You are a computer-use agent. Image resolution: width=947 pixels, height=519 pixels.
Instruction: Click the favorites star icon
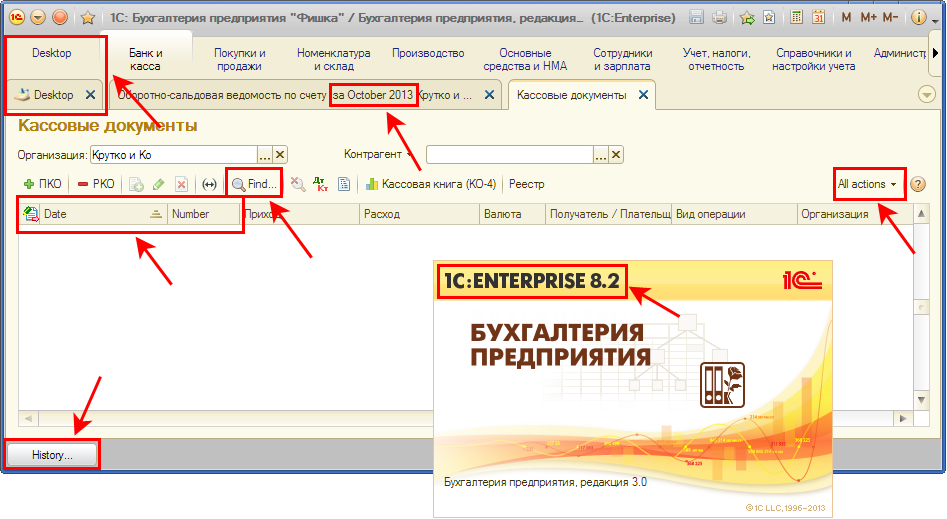87,18
